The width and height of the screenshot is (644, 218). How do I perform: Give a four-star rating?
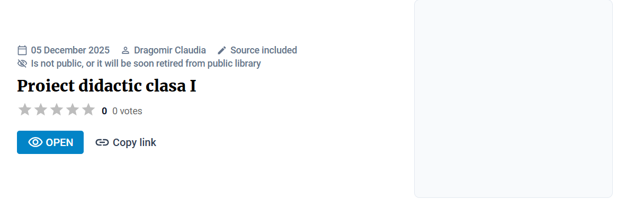pos(73,110)
